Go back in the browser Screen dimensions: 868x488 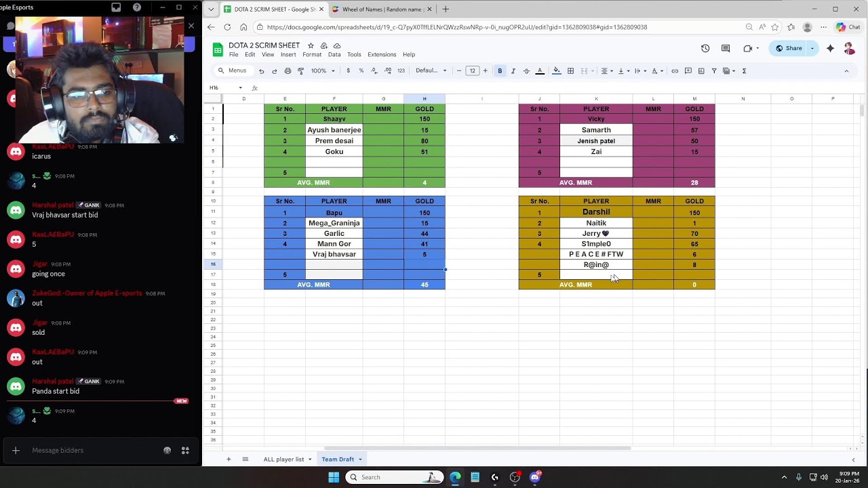click(211, 27)
